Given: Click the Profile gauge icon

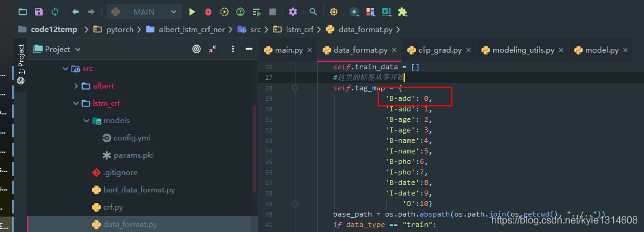Looking at the screenshot, I should click(x=240, y=12).
